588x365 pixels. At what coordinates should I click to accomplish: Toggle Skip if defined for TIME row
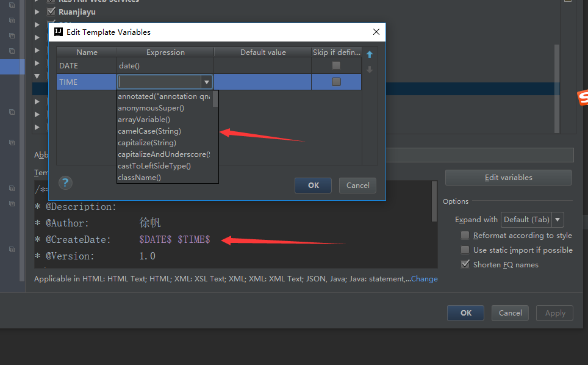coord(336,82)
